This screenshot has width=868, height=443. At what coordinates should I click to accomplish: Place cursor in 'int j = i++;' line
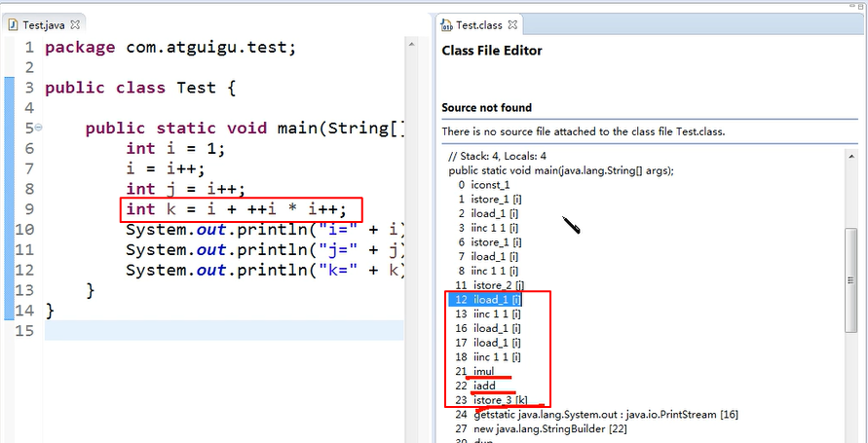(x=185, y=189)
